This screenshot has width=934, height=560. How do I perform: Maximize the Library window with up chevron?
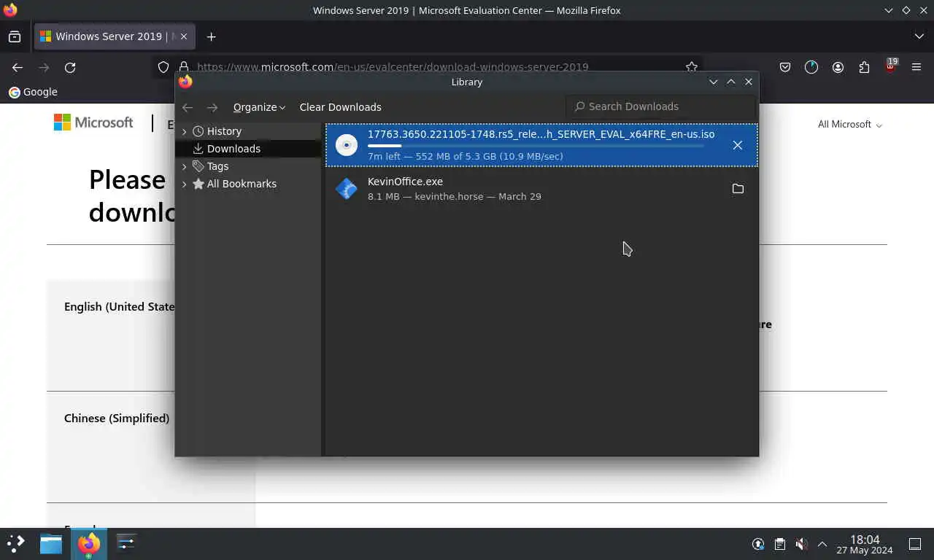click(x=731, y=82)
